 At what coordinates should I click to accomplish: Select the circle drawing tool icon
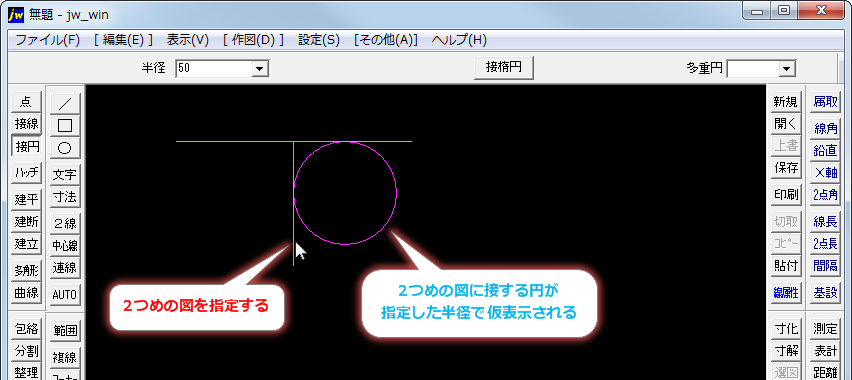(x=65, y=147)
